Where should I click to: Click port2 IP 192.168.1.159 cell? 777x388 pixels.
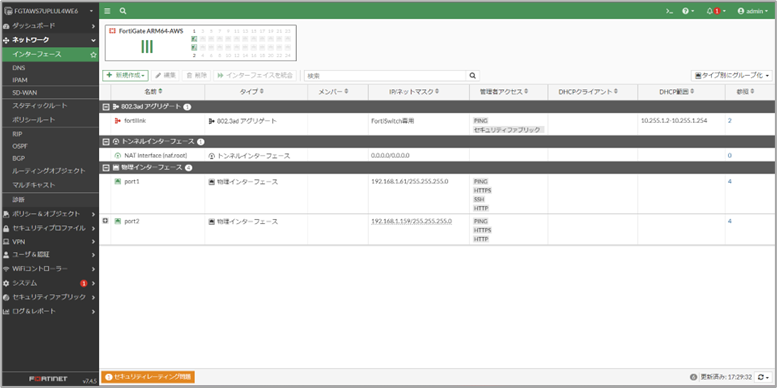tap(411, 222)
